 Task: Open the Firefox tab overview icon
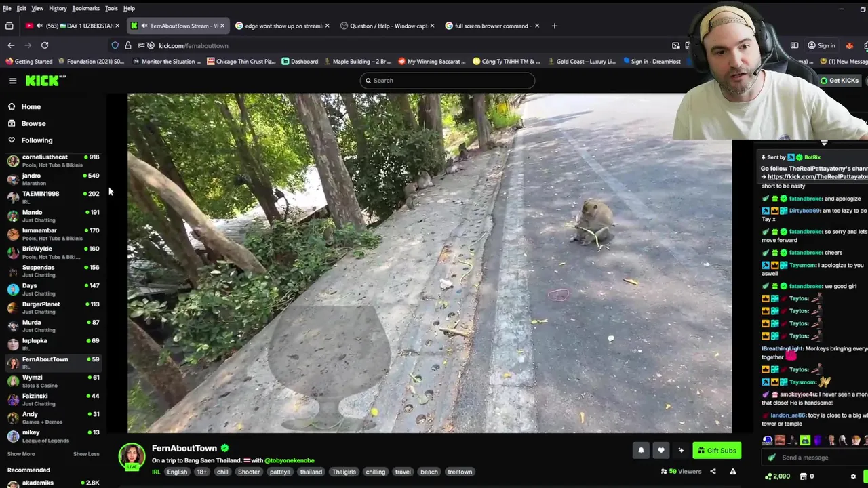[x=9, y=26]
